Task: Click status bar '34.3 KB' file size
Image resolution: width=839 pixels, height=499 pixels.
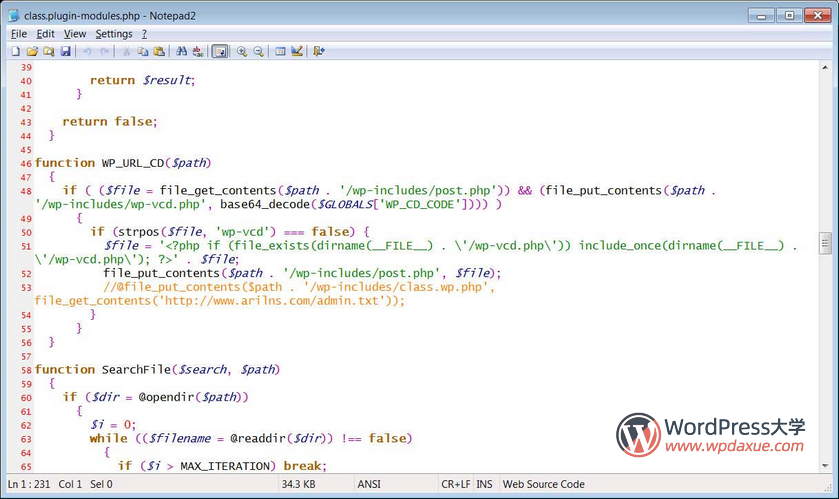Action: click(298, 484)
